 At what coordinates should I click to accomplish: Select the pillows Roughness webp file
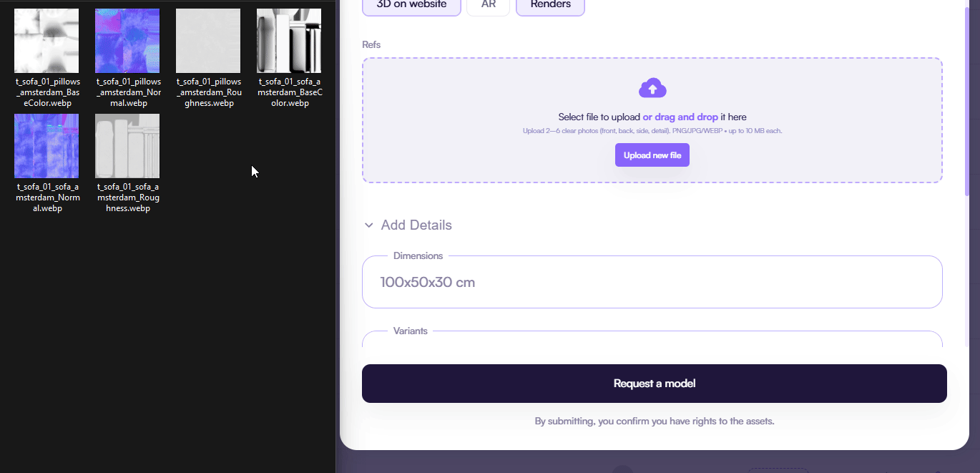click(208, 41)
